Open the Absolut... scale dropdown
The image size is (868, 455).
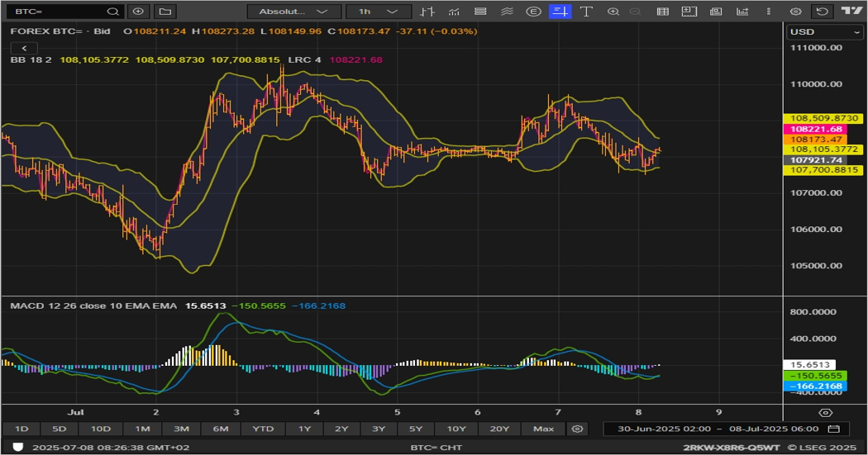coord(294,11)
